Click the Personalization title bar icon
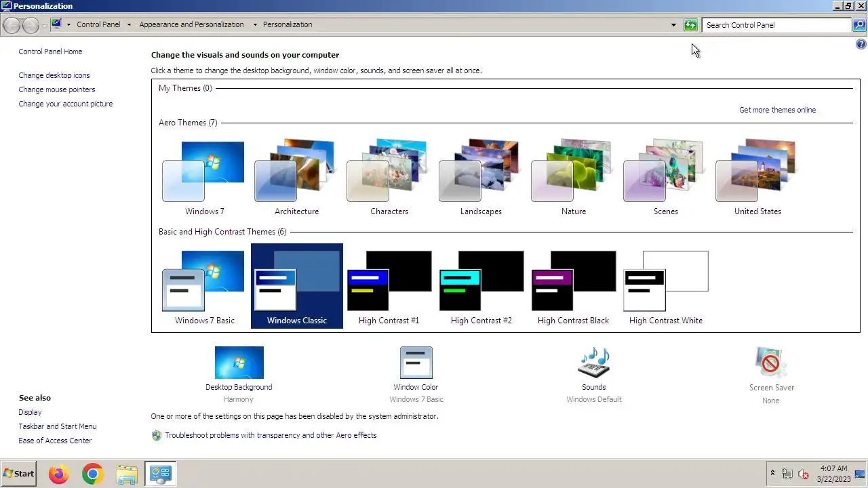 point(6,6)
